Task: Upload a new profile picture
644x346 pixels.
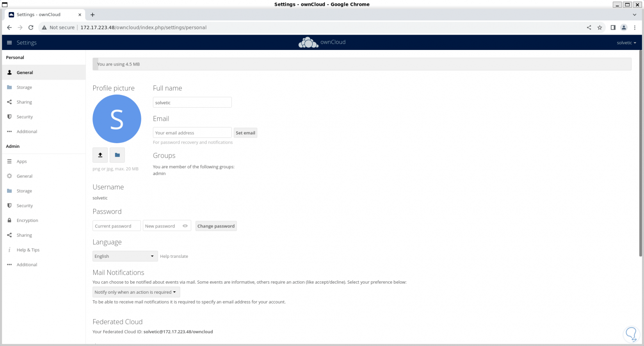Action: coord(100,155)
